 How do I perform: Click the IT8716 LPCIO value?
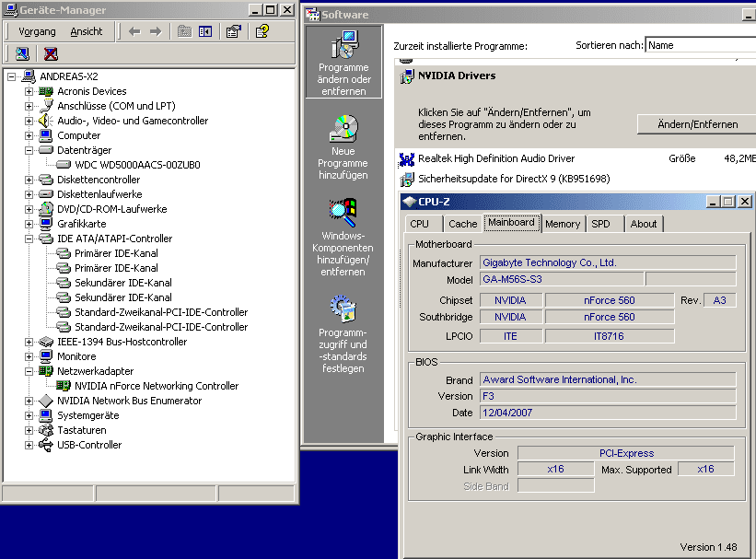pos(609,336)
